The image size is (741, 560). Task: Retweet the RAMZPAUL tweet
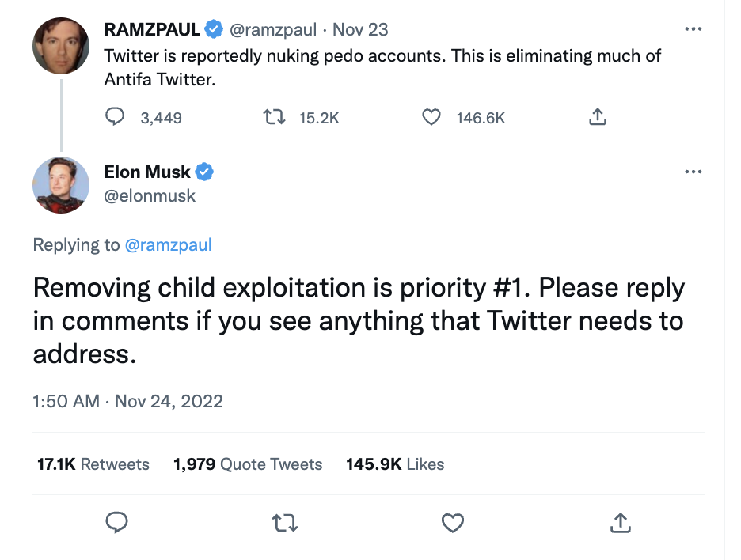click(x=273, y=117)
